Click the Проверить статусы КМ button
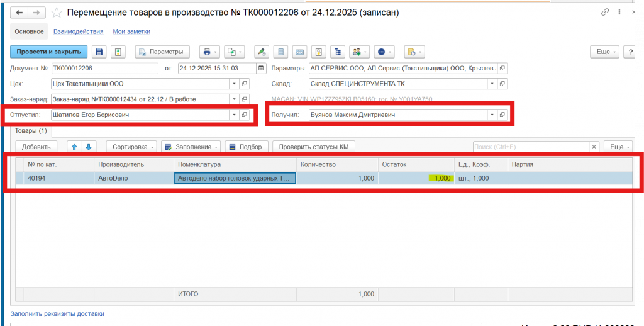This screenshot has width=644, height=326. pyautogui.click(x=313, y=147)
